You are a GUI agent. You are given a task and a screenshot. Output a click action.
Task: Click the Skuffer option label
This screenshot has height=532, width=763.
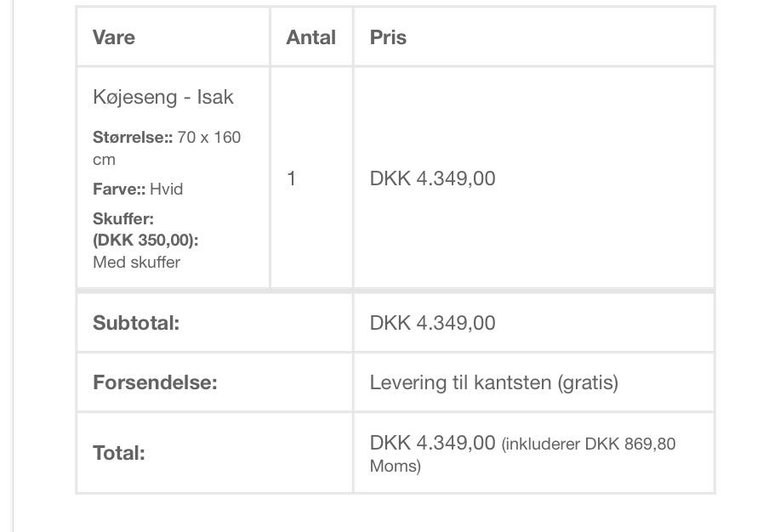(x=122, y=218)
